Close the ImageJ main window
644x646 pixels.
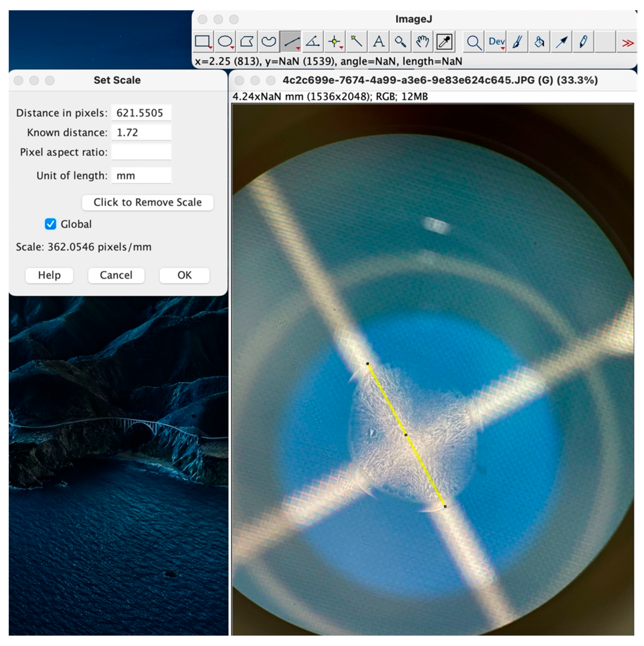[x=203, y=20]
